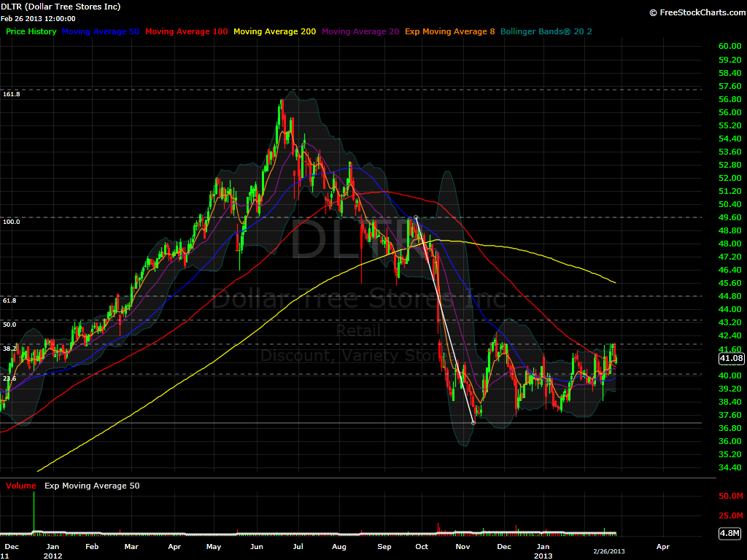
Task: Click the 48.00 price axis label
Action: point(729,244)
